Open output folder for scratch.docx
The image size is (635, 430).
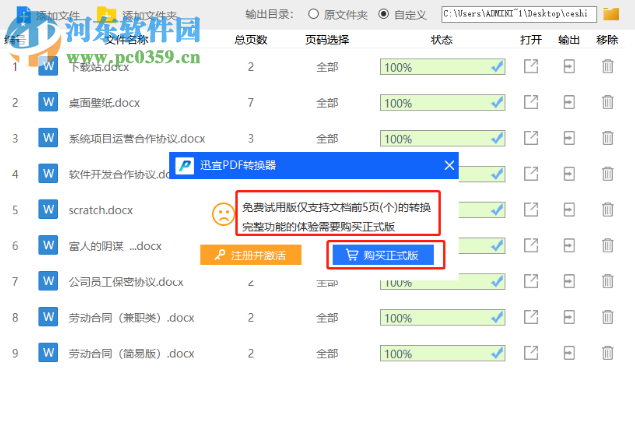[569, 209]
